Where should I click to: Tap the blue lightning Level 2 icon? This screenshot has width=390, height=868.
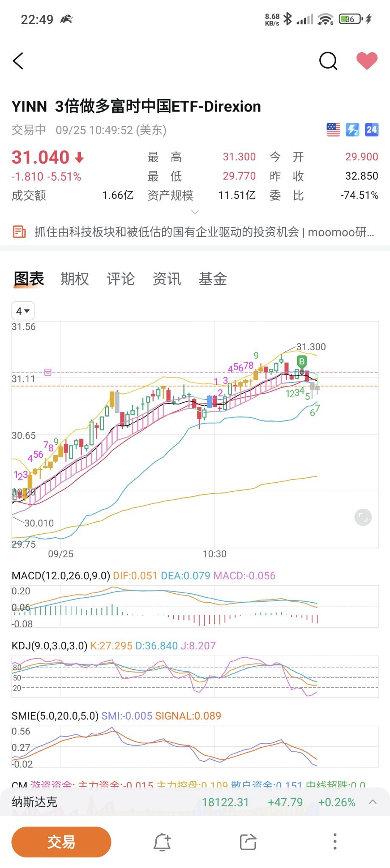point(352,130)
